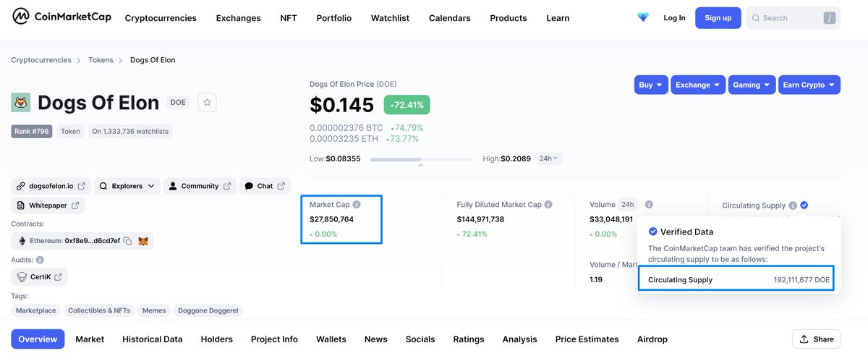
Task: Add Dogs Of Elon to watchlist star
Action: click(x=207, y=103)
